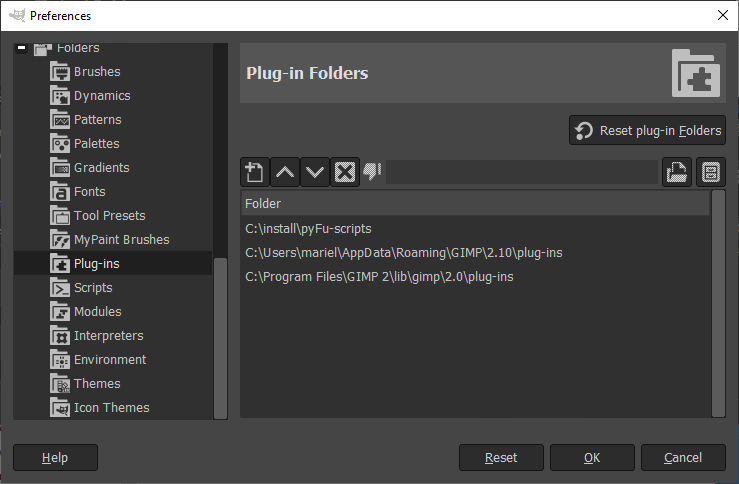Screen dimensions: 739x484
Task: Select the AppData Roaming GIMP plug-ins row
Action: [475, 253]
